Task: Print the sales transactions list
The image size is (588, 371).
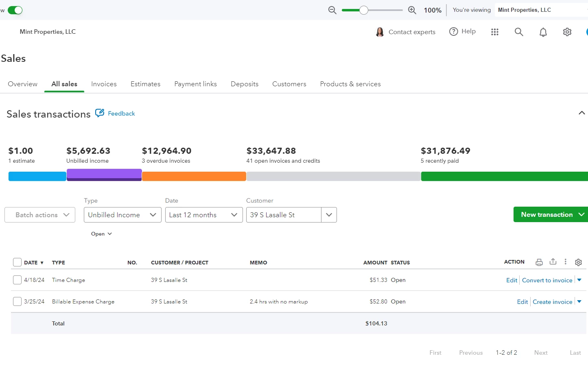Action: pos(539,262)
